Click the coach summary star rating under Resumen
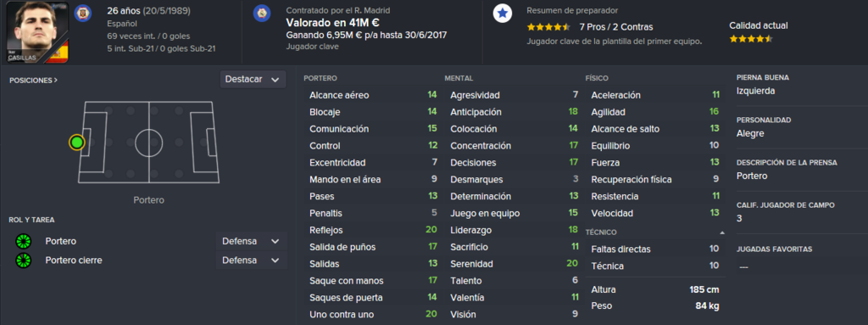 [548, 26]
